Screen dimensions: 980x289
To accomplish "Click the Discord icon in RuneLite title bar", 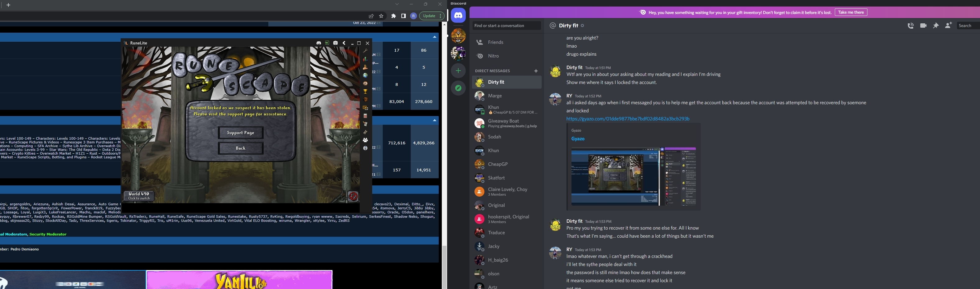I will tap(319, 43).
